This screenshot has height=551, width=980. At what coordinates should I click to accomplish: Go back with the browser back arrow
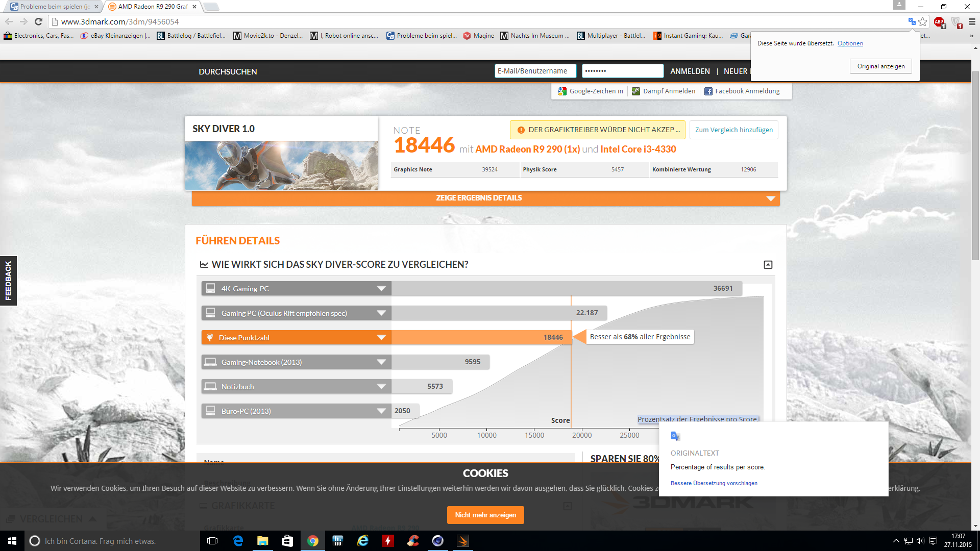click(9, 21)
